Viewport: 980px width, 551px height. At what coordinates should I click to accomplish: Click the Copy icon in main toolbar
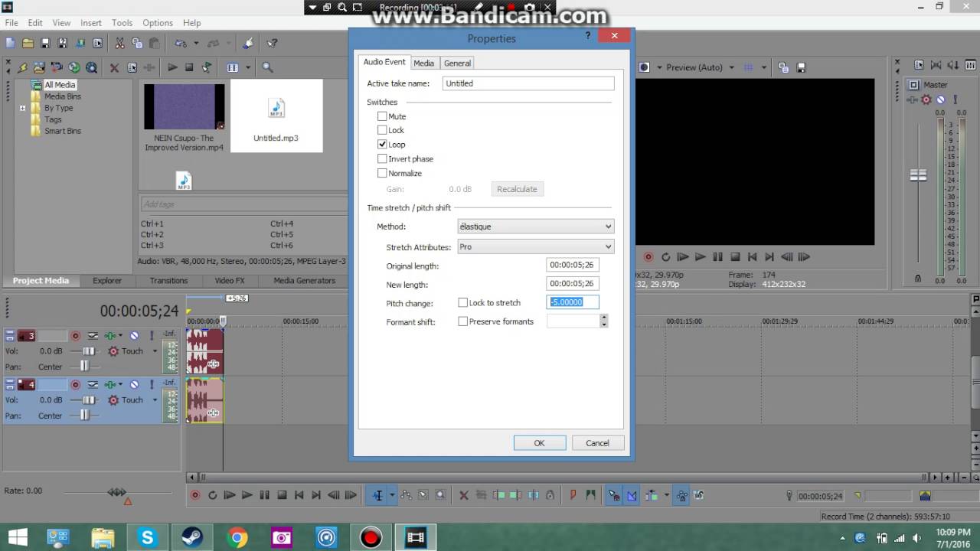(x=137, y=44)
